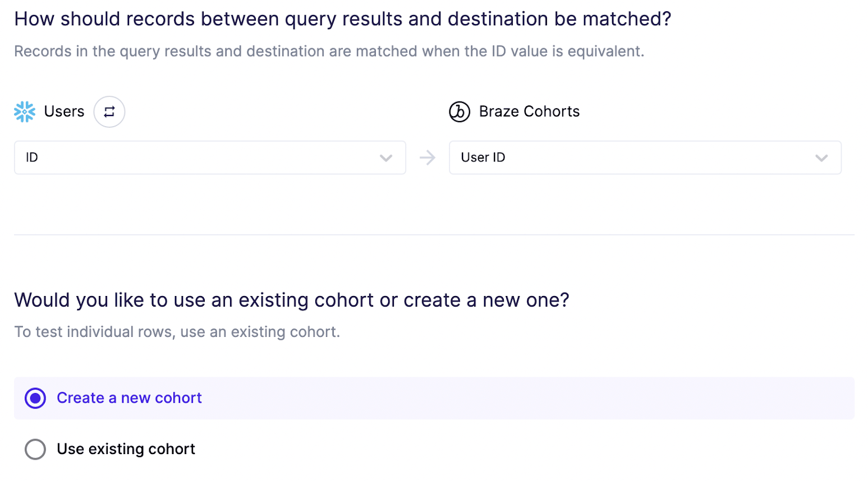Click the 'Records in the query results' description
Screen dimensions: 868x481
coord(329,52)
